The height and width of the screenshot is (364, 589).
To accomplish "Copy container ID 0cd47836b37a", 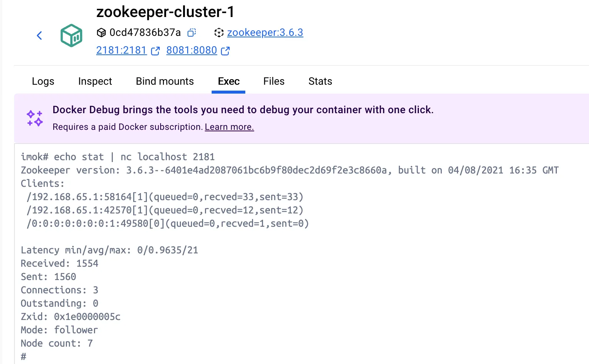I will click(191, 33).
